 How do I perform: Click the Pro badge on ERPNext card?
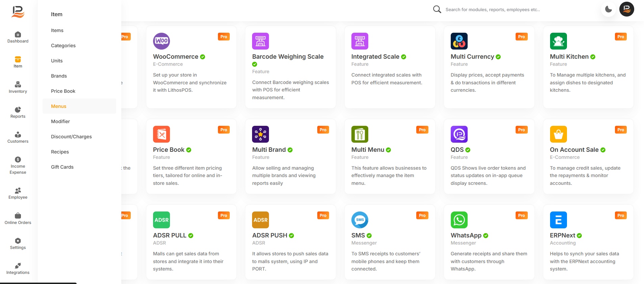click(620, 216)
